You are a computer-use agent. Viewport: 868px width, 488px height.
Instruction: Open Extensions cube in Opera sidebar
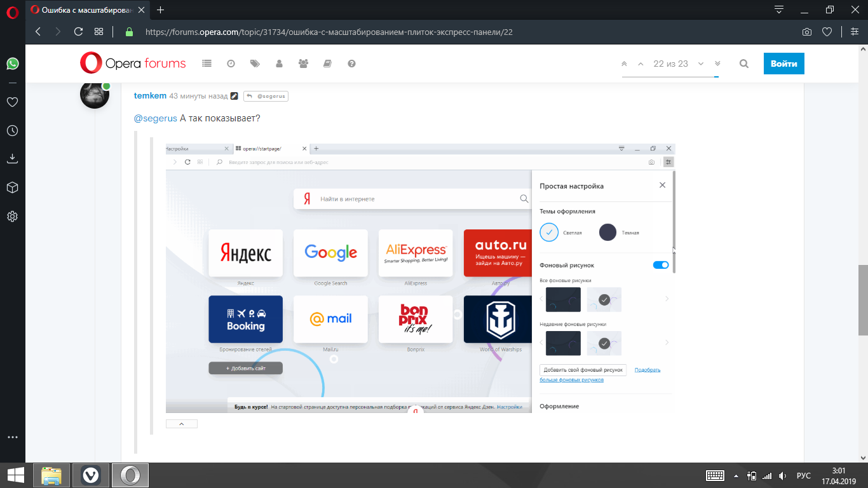tap(12, 187)
